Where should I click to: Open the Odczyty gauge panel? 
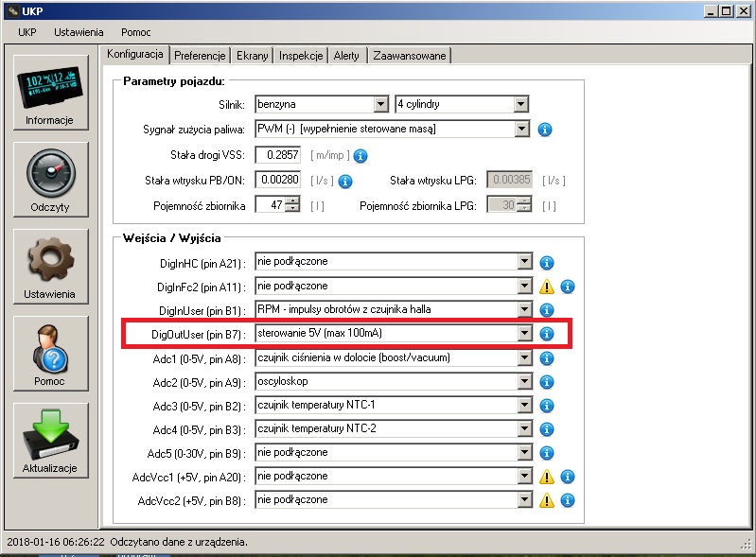tap(51, 179)
